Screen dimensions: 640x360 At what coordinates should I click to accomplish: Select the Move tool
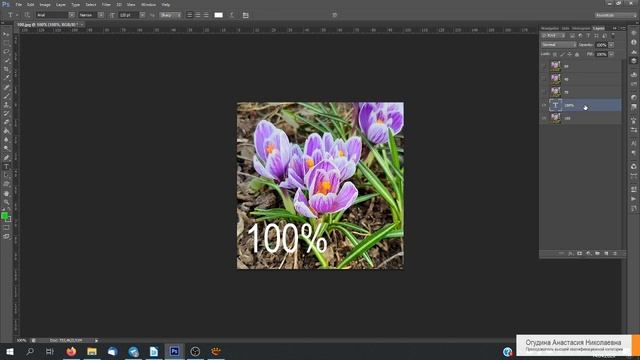pos(7,34)
